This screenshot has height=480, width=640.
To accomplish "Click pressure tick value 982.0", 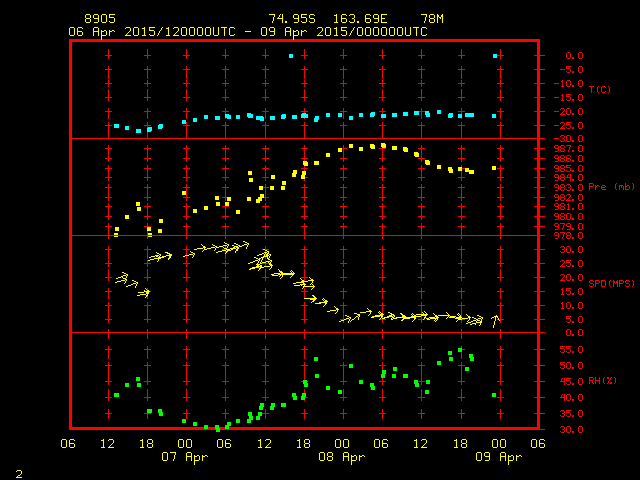I will coord(569,198).
